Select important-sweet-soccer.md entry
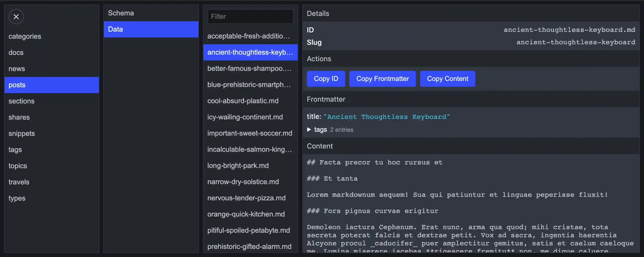The height and width of the screenshot is (257, 644). coord(250,133)
